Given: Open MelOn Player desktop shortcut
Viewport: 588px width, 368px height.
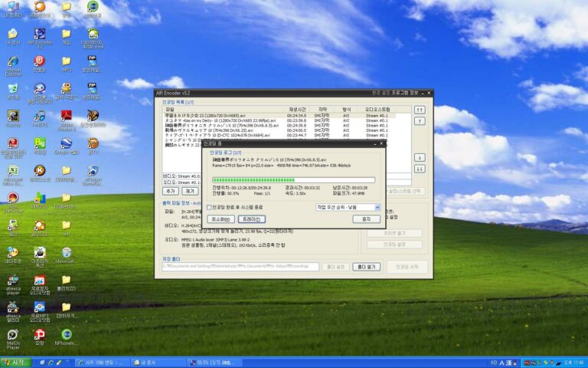Looking at the screenshot, I should (x=13, y=339).
